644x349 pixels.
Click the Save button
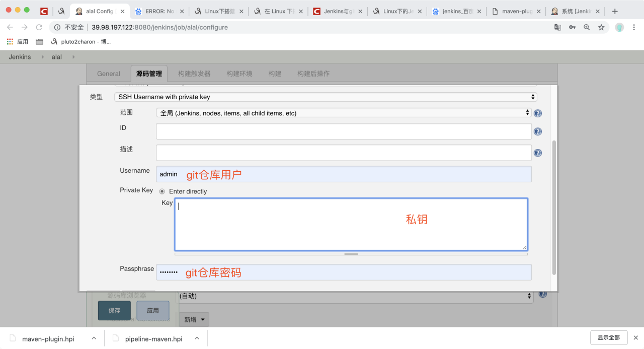click(114, 311)
